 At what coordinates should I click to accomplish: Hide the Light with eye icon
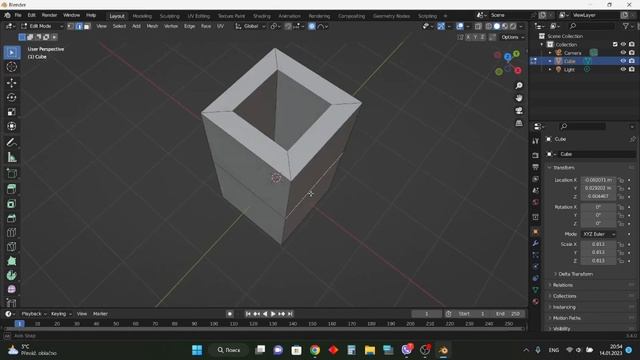point(623,69)
